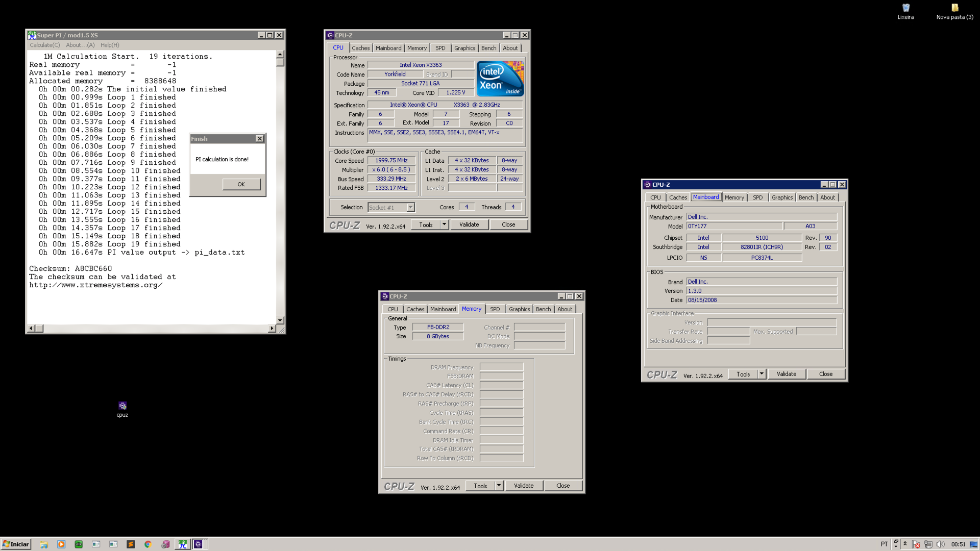Click Close button in CPU-Z Mainboard window
Screen dimensions: 980x551
pos(826,374)
